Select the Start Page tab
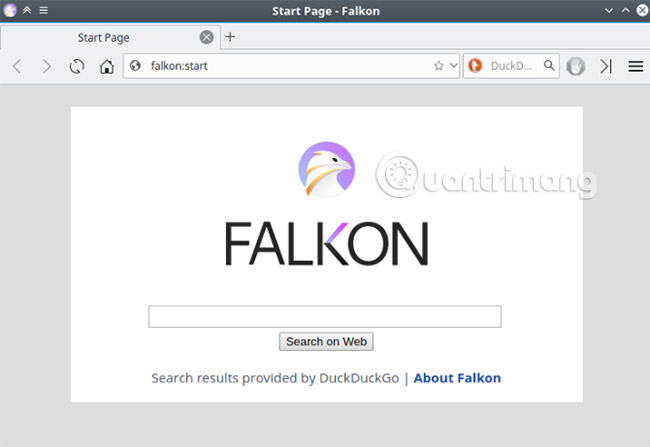 click(x=110, y=37)
